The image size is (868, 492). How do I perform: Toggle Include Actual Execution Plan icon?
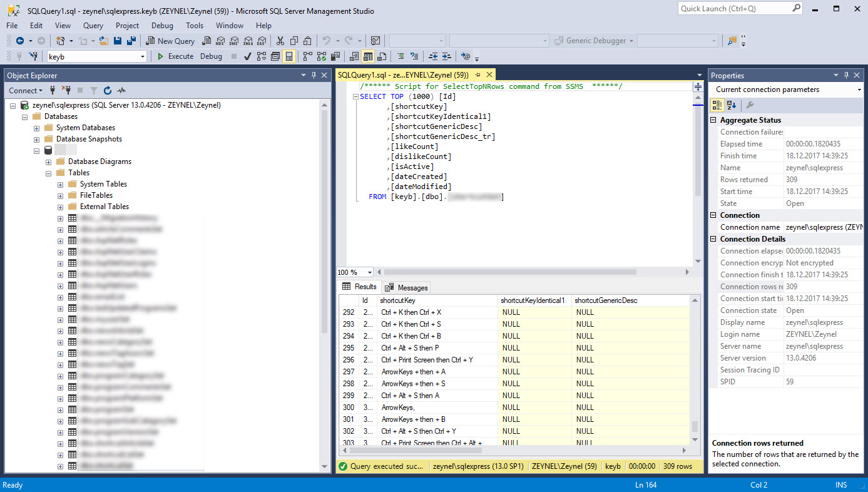tap(307, 56)
